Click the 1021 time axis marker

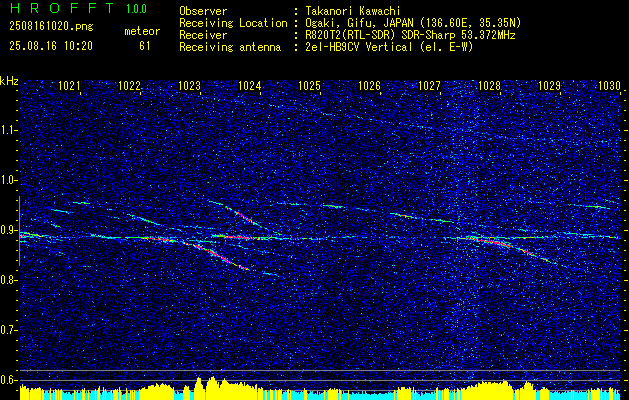click(x=69, y=85)
